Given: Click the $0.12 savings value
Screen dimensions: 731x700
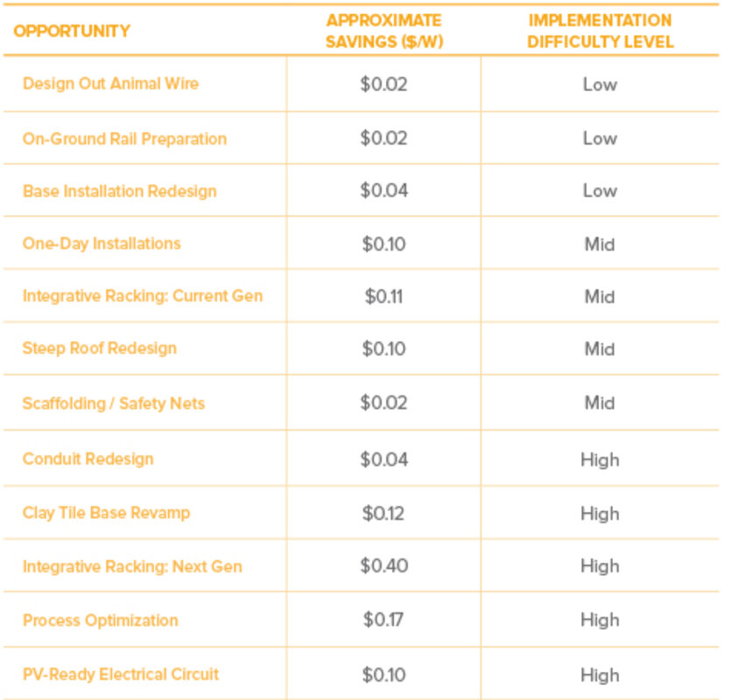Looking at the screenshot, I should 383,513.
